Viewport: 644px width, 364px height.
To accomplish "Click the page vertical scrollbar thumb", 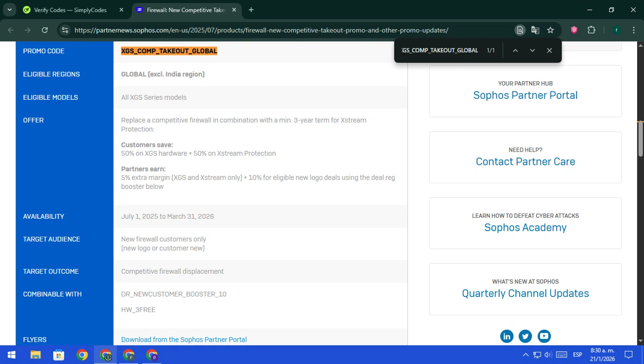I will pyautogui.click(x=641, y=139).
